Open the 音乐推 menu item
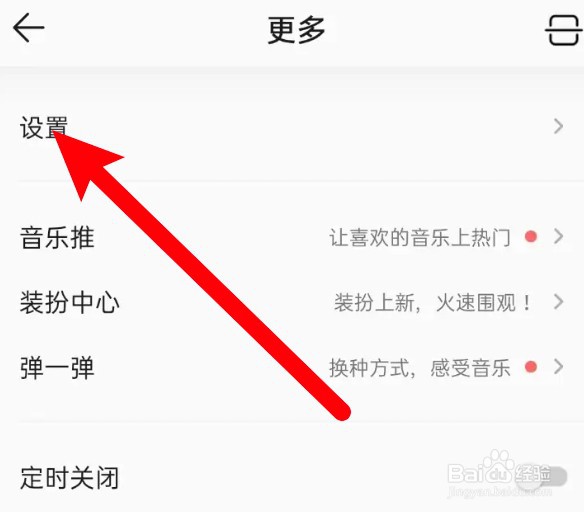 292,237
